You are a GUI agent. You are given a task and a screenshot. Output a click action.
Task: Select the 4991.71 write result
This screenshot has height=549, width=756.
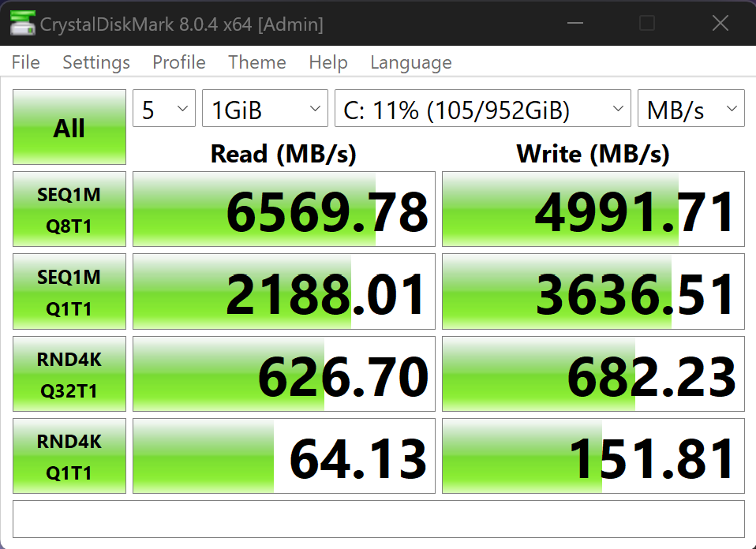tap(593, 209)
